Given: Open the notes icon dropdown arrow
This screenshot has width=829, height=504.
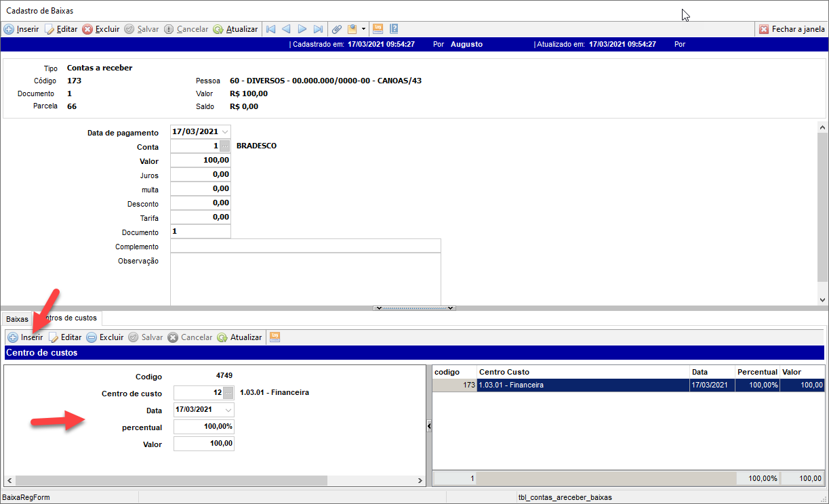Looking at the screenshot, I should click(x=363, y=29).
